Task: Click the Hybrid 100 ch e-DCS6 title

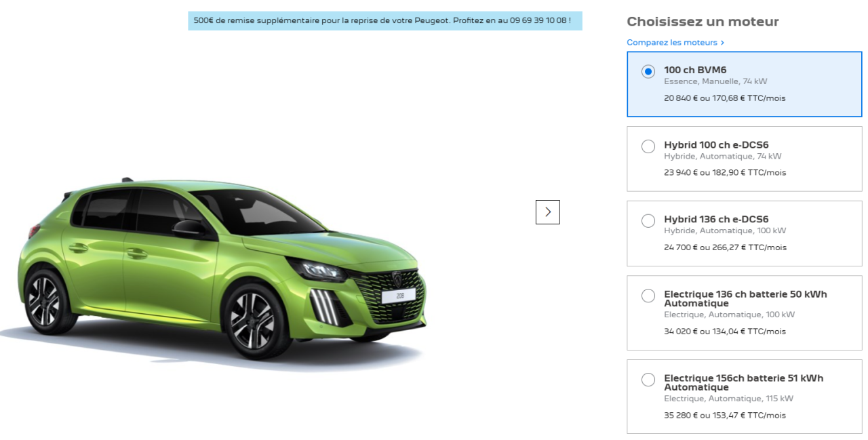Action: (716, 145)
